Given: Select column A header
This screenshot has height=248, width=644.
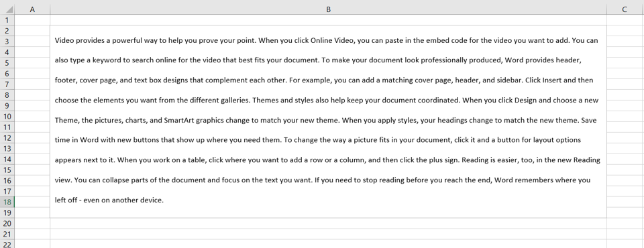Looking at the screenshot, I should 32,9.
